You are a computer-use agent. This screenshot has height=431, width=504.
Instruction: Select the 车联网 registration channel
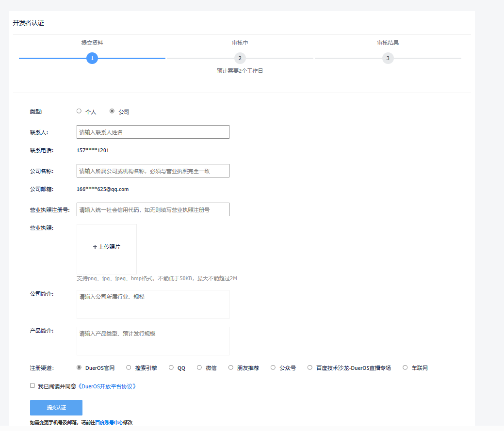coord(405,367)
